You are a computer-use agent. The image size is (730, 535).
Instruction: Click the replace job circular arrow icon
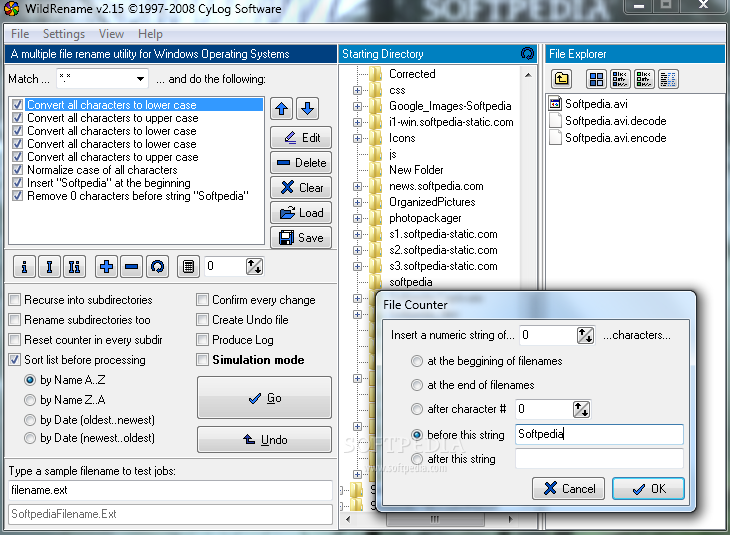(x=157, y=267)
